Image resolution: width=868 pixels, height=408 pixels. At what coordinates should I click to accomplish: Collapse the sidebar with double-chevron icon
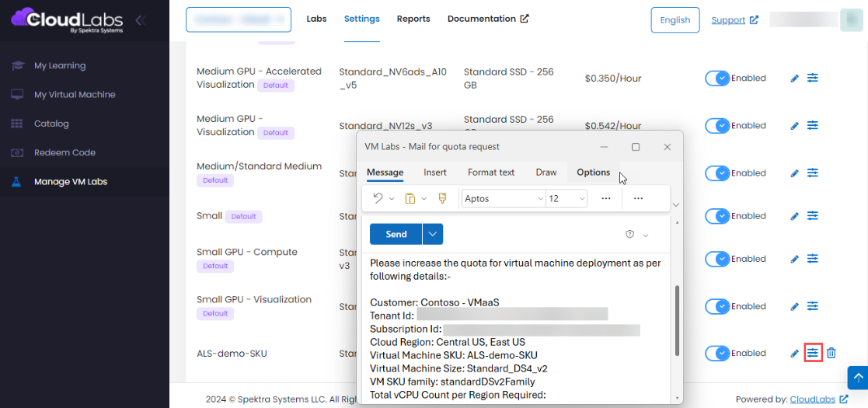pyautogui.click(x=141, y=20)
